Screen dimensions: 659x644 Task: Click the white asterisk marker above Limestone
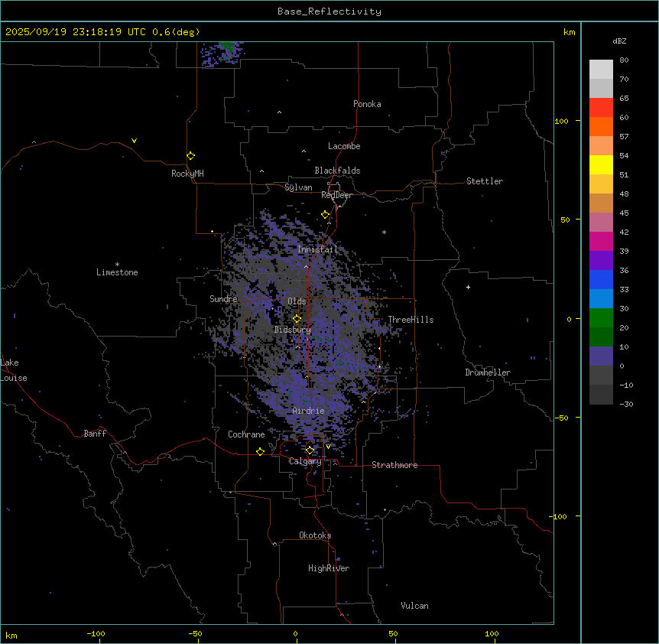[x=117, y=264]
